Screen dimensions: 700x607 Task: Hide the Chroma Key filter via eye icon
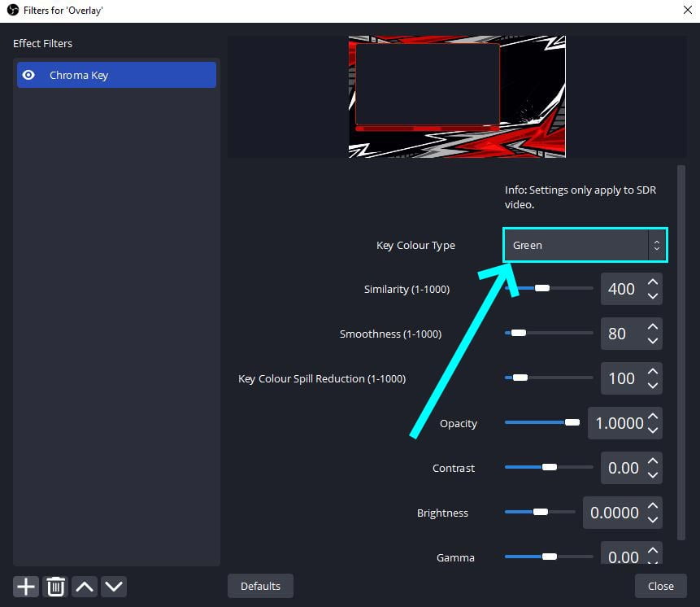29,75
